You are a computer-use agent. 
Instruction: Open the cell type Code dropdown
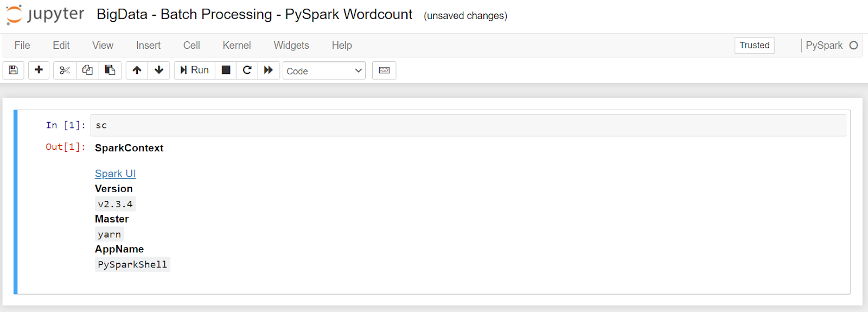(324, 71)
